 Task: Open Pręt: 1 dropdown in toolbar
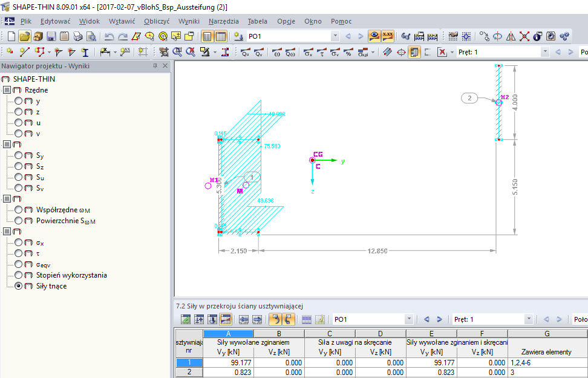[545, 52]
